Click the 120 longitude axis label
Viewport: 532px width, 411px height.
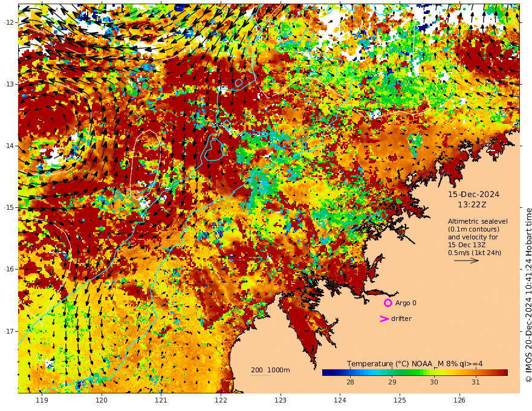(102, 400)
